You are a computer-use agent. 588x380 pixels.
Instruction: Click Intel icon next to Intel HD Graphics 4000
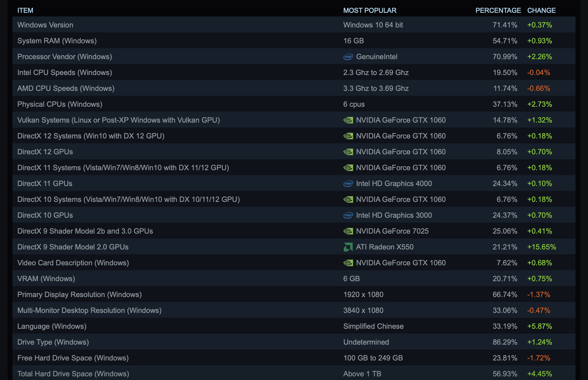[x=348, y=184]
